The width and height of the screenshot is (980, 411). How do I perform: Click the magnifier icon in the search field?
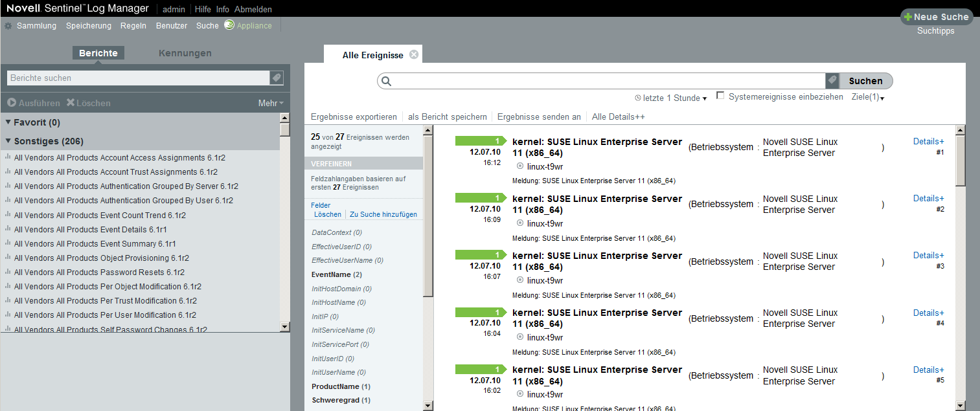coord(387,82)
